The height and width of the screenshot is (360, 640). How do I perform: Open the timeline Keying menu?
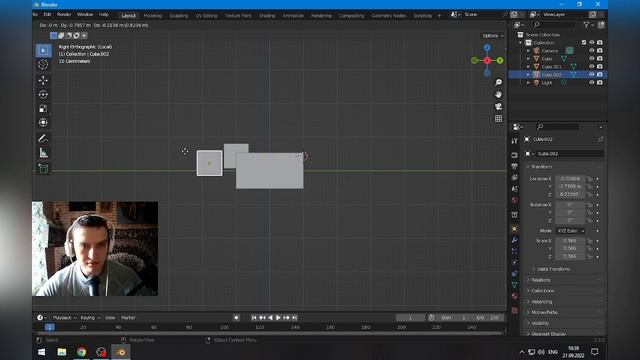click(x=90, y=318)
